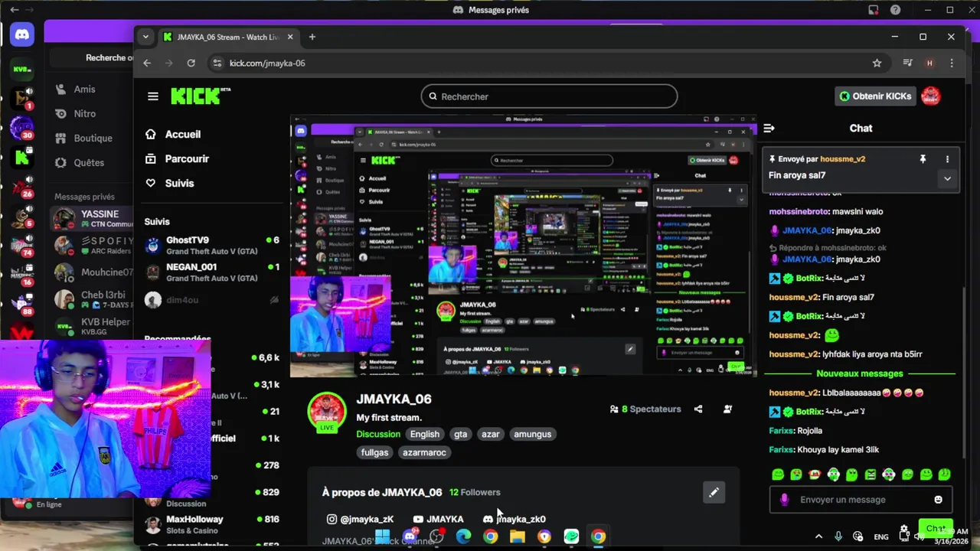Select the azar tag
Viewport: 980px width, 551px height.
click(x=491, y=434)
